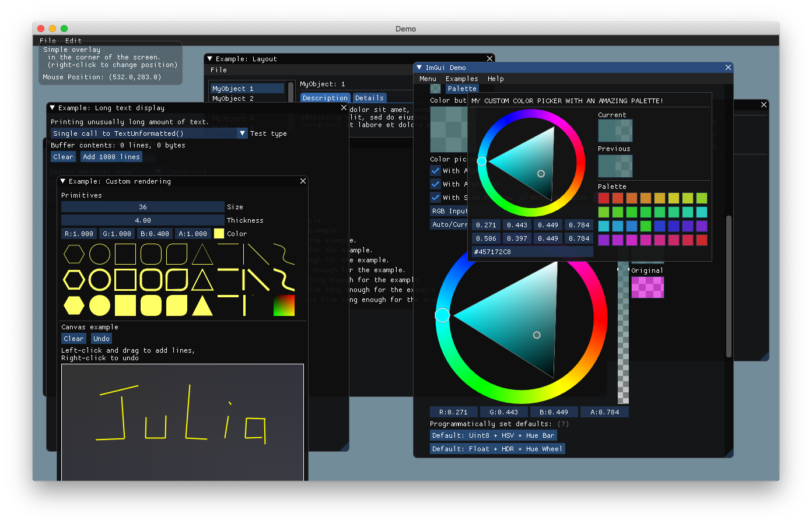Collapse the ImGui Demo window
This screenshot has height=524, width=812.
419,68
